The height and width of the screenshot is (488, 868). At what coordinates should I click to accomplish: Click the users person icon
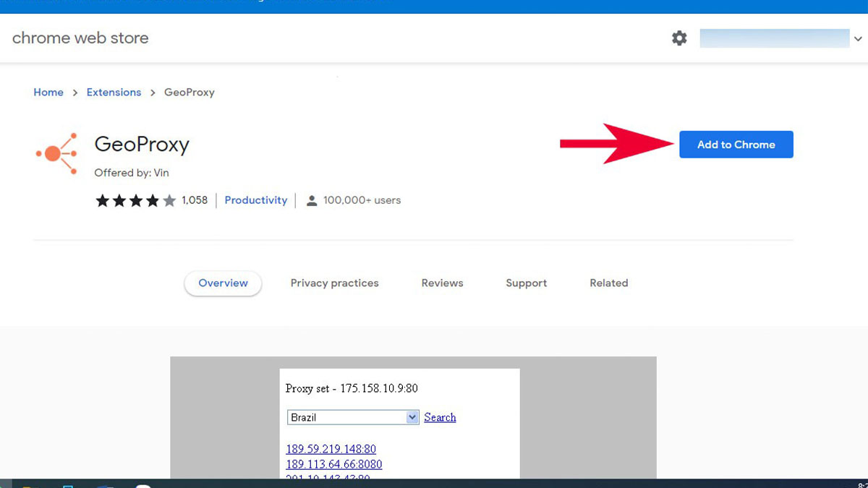click(312, 201)
